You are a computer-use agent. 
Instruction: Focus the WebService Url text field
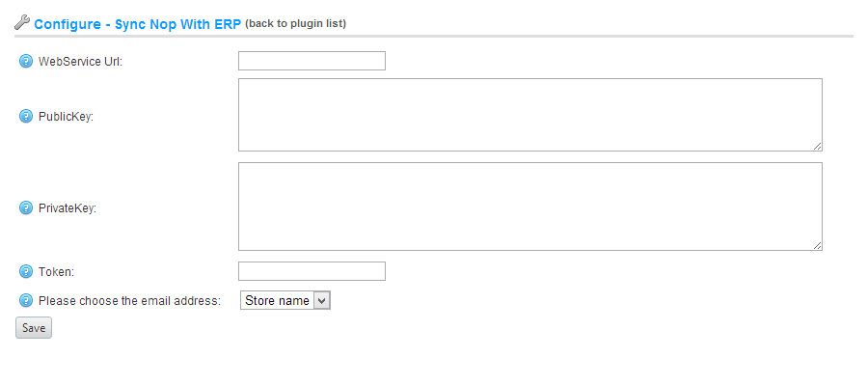pyautogui.click(x=312, y=61)
